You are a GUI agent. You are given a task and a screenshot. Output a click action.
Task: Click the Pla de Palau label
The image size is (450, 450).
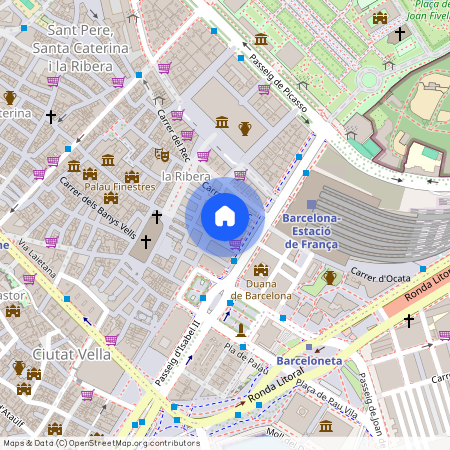coord(246,358)
